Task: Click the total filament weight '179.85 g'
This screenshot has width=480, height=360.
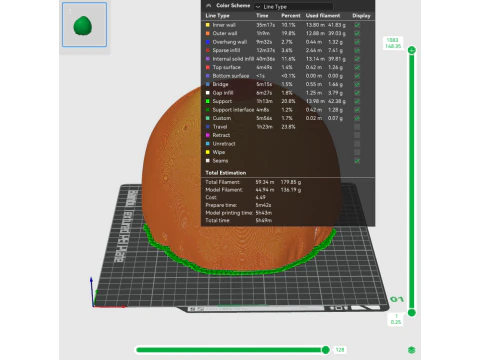Action: coord(291,182)
